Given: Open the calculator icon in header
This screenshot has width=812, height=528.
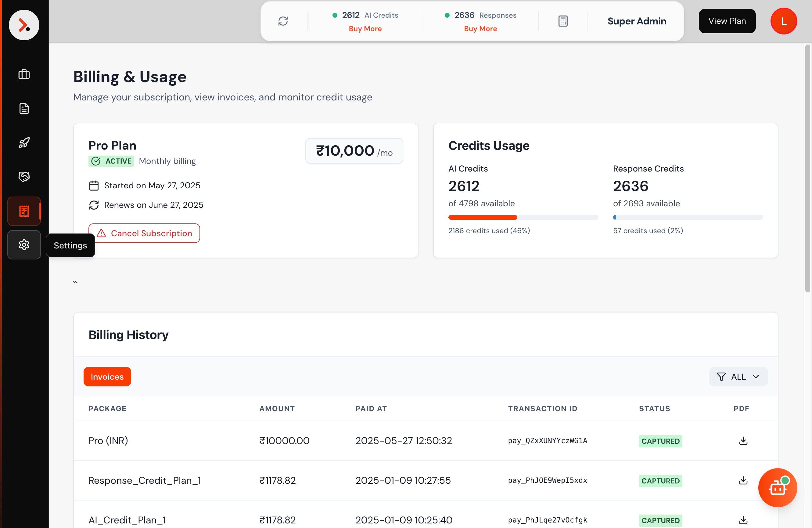Looking at the screenshot, I should [x=562, y=21].
